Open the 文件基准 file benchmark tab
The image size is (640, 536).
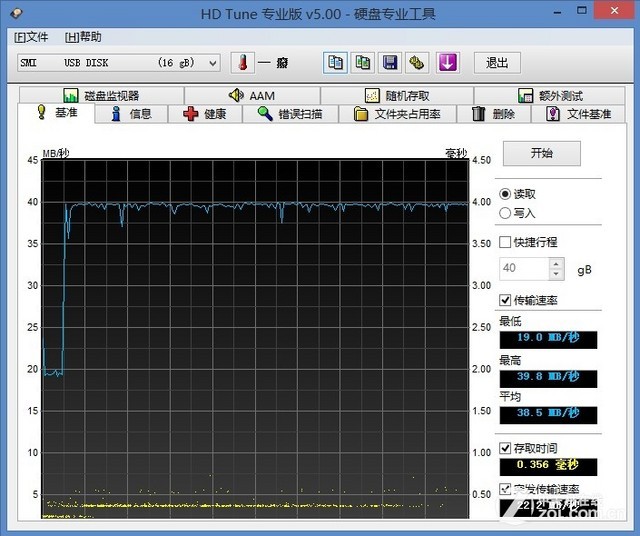point(578,114)
